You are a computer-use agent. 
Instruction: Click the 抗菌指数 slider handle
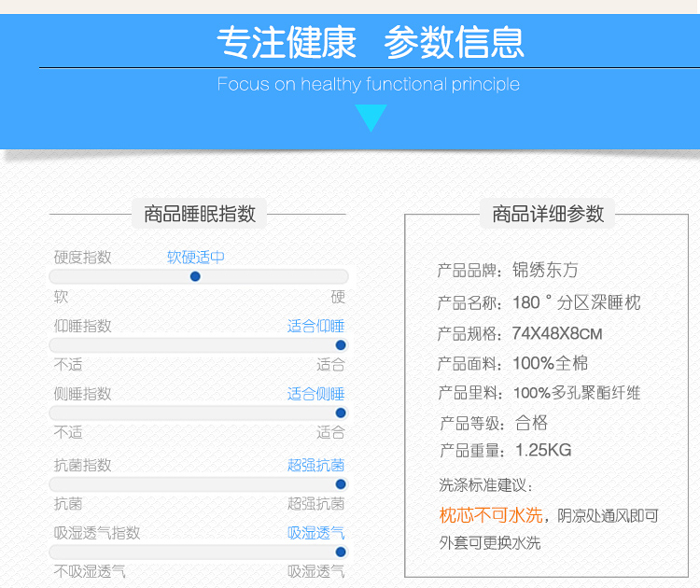341,483
